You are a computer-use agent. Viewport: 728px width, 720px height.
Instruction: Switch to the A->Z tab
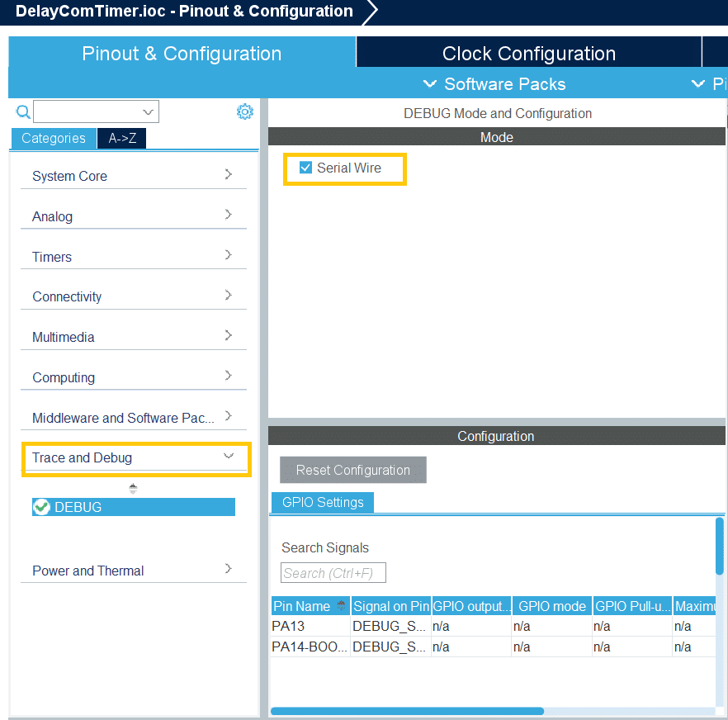coord(121,138)
